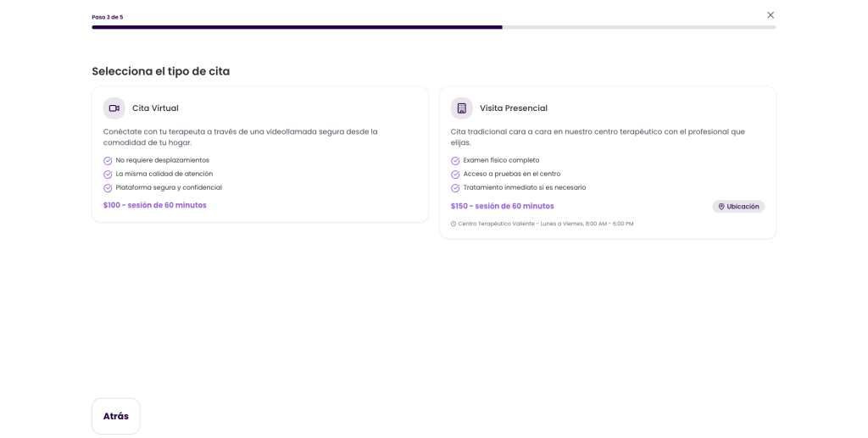The width and height of the screenshot is (868, 438).
Task: Click checkmark icon next to 'No requiere desplazamientos'
Action: [108, 161]
